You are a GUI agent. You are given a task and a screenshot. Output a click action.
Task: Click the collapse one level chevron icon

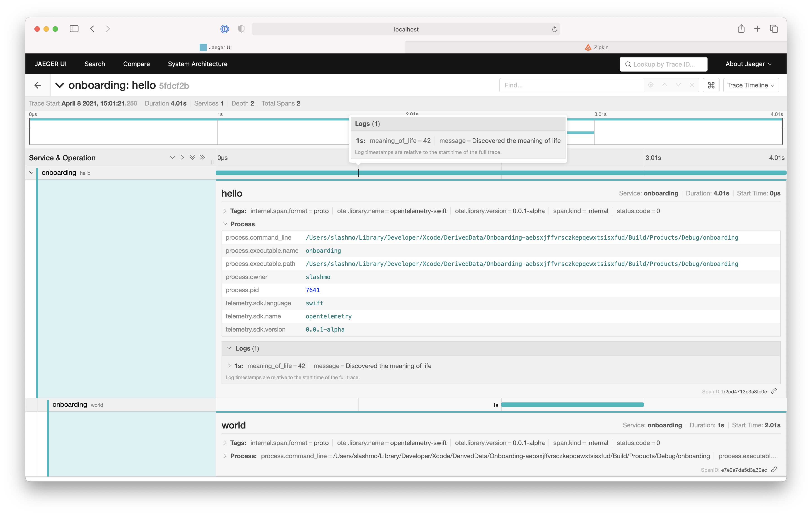click(x=182, y=157)
